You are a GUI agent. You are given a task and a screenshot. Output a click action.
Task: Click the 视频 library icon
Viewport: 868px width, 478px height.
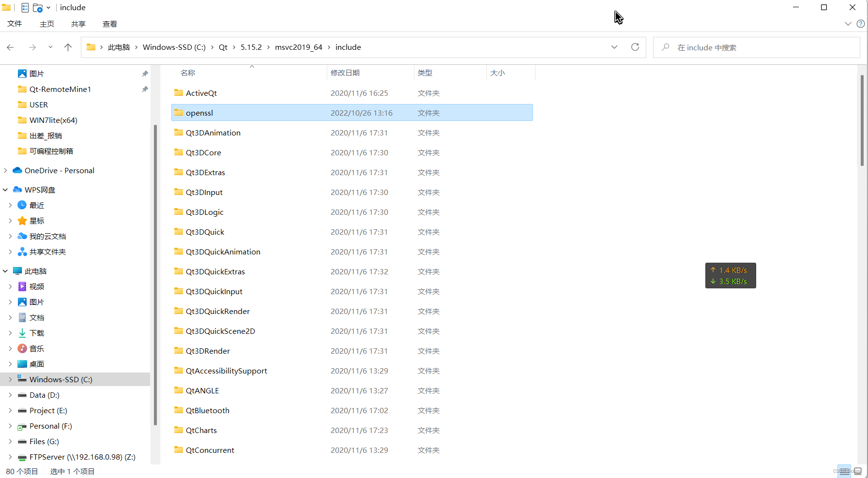coord(22,286)
